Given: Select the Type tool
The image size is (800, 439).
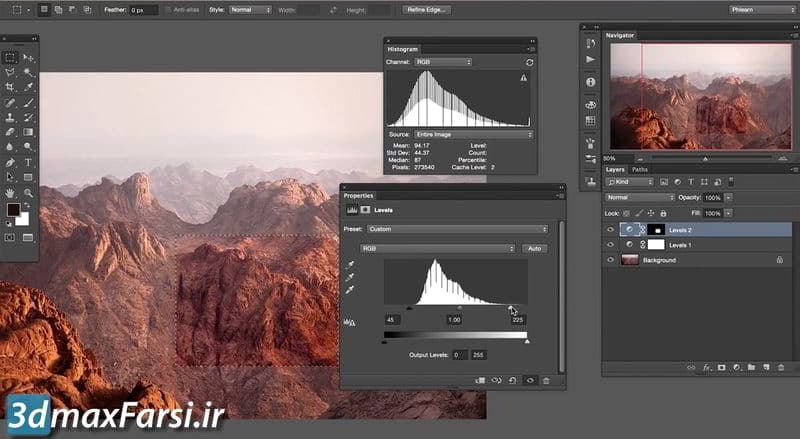Looking at the screenshot, I should click(28, 162).
